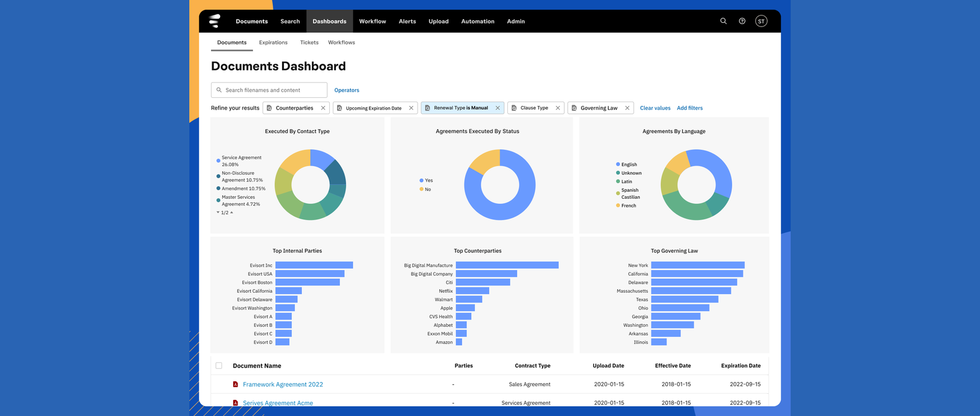The height and width of the screenshot is (416, 980).
Task: Go to Alerts in the top bar
Action: pyautogui.click(x=407, y=21)
